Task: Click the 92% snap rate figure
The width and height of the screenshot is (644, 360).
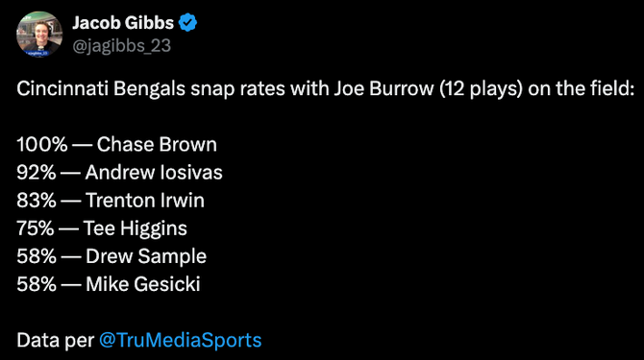Action: click(37, 172)
